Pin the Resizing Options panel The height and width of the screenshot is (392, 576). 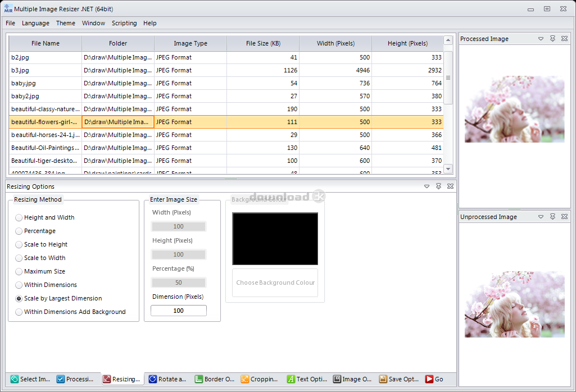pyautogui.click(x=439, y=186)
